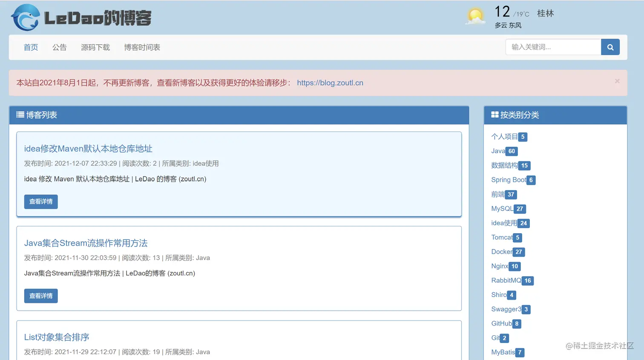This screenshot has width=644, height=360.
Task: Click 发布时间: 2021-12-07 22:33:29 text
Action: [70, 163]
